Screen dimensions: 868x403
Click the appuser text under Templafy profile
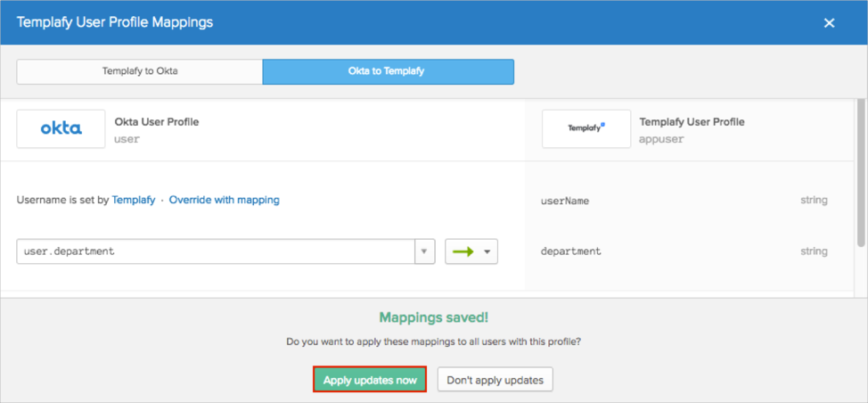click(660, 139)
